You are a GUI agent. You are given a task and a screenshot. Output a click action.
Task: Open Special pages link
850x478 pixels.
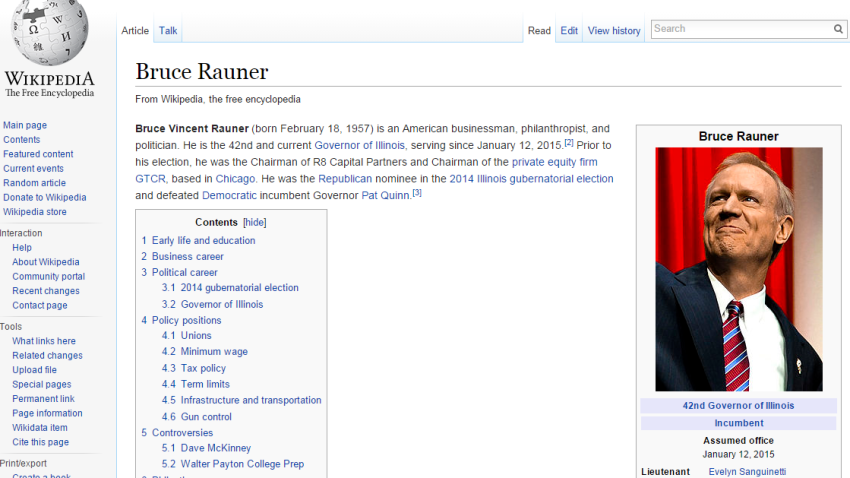click(x=42, y=384)
